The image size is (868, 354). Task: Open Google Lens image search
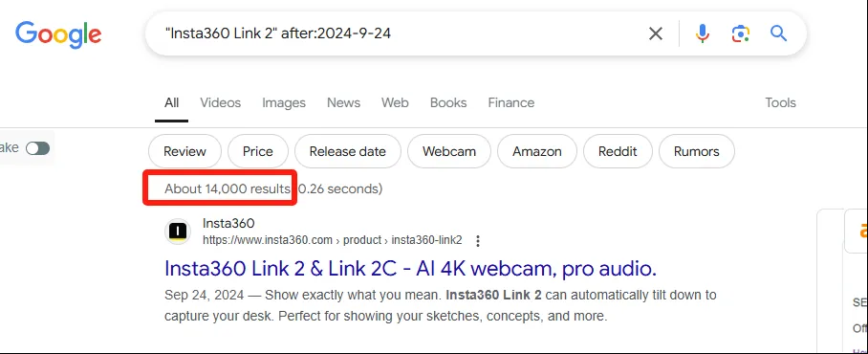(741, 33)
